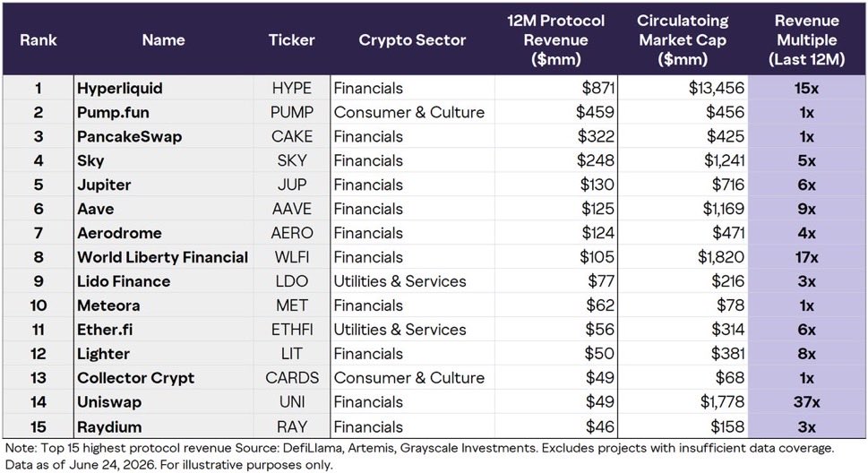
Task: Click the CARDS ticker cell
Action: point(292,378)
